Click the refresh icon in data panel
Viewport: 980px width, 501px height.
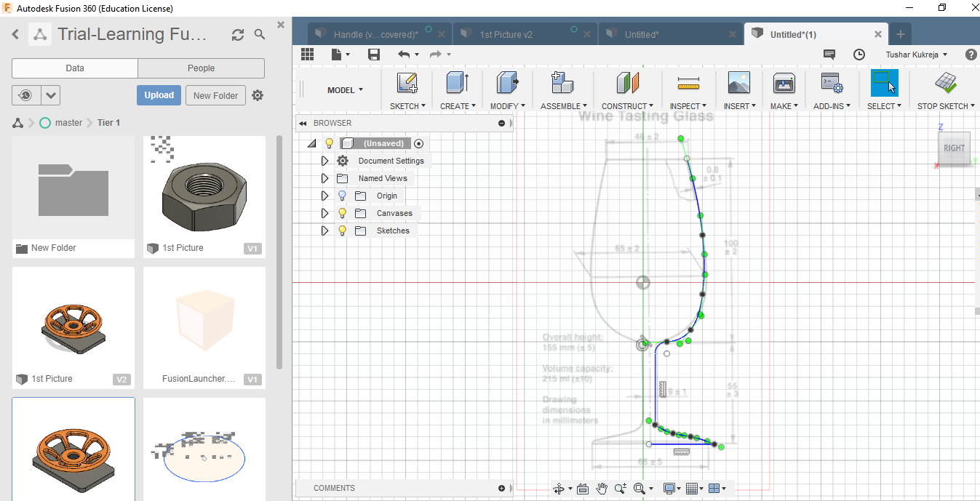point(238,35)
